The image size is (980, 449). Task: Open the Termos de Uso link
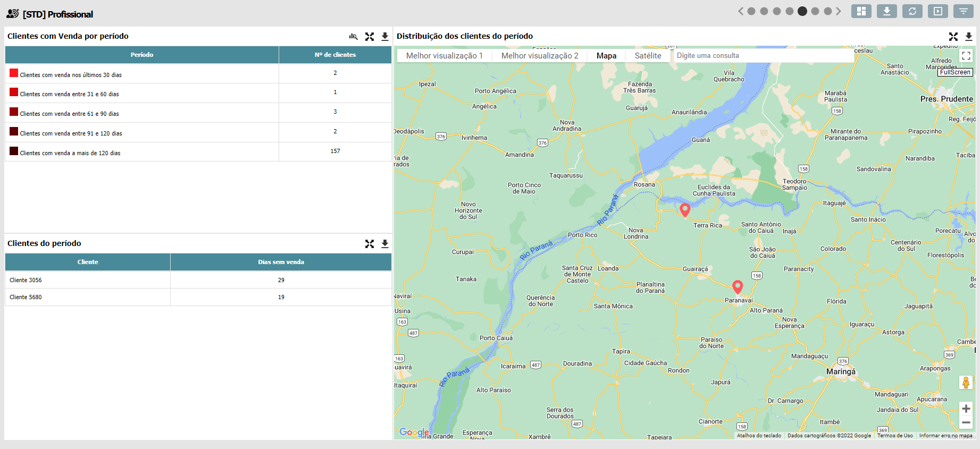(895, 436)
